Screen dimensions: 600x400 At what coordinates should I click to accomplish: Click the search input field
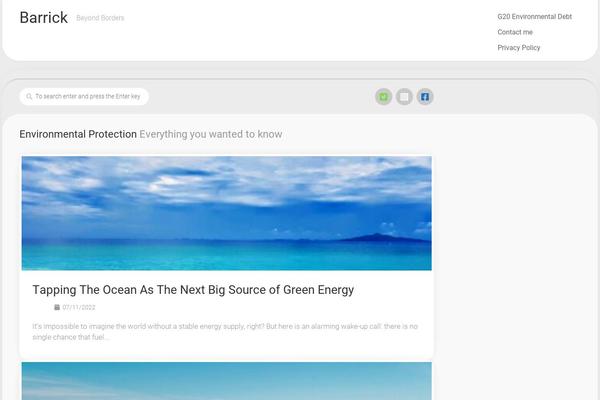click(x=84, y=96)
